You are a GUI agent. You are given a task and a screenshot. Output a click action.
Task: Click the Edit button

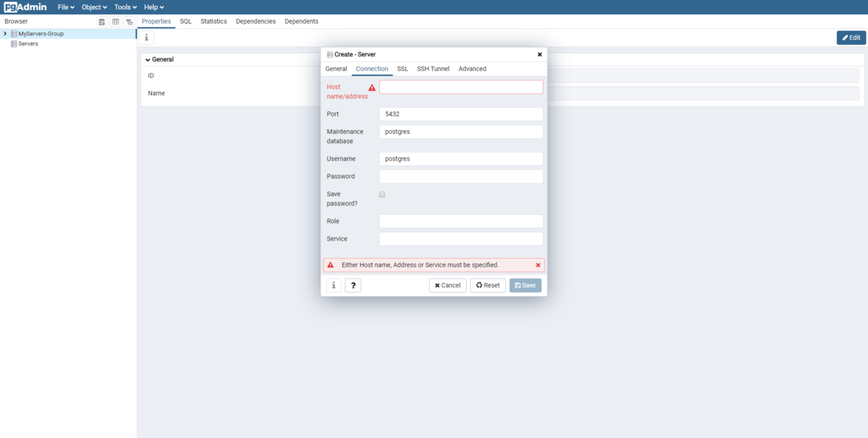coord(851,38)
